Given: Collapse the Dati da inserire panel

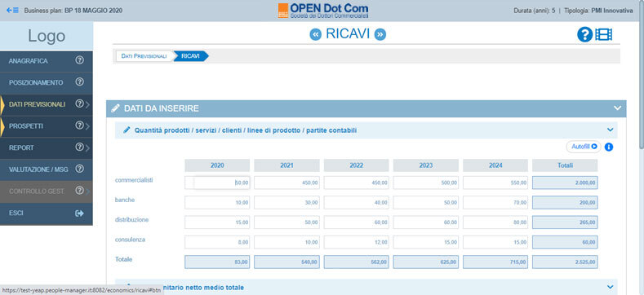Looking at the screenshot, I should 617,108.
